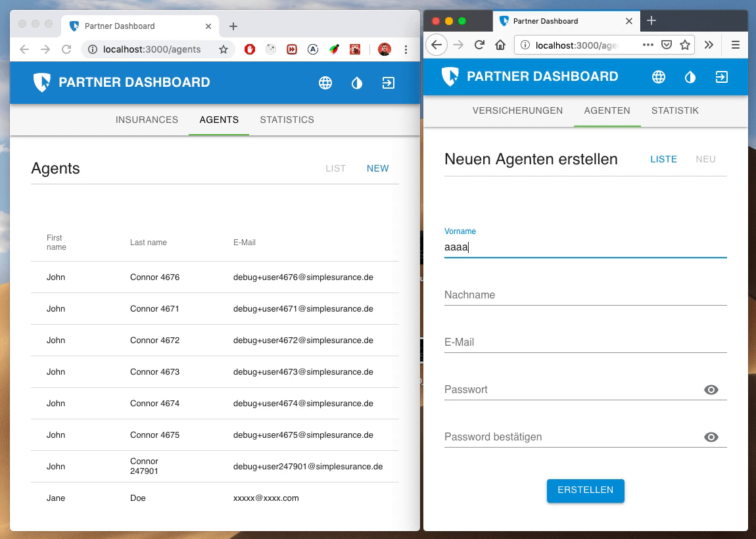
Task: Click the Pocket save icon in Firefox
Action: (x=667, y=45)
